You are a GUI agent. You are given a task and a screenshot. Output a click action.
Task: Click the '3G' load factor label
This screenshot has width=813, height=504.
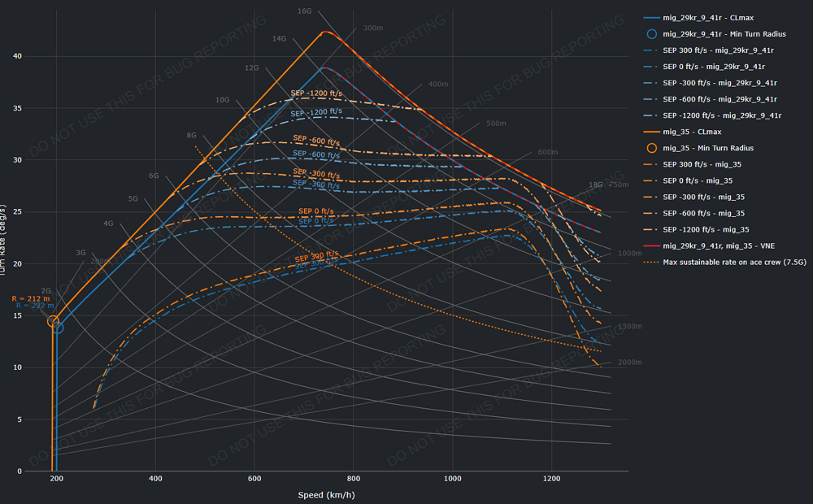80,253
